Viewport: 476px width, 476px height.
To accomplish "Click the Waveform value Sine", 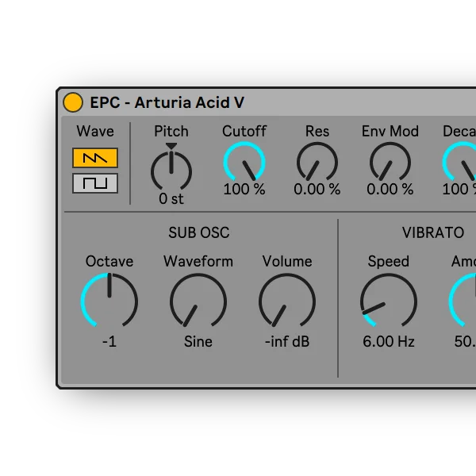I will tap(198, 341).
